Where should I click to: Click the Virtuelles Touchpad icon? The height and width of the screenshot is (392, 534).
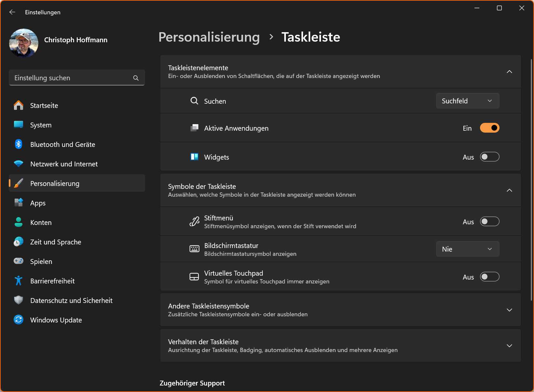click(194, 277)
